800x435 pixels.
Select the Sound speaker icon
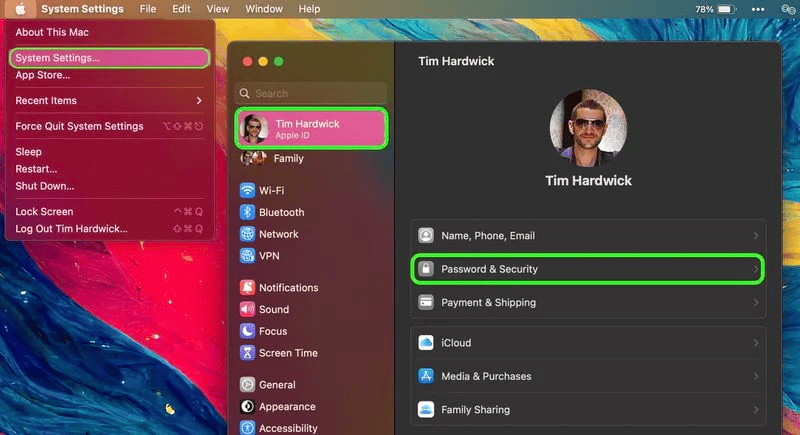pos(247,310)
